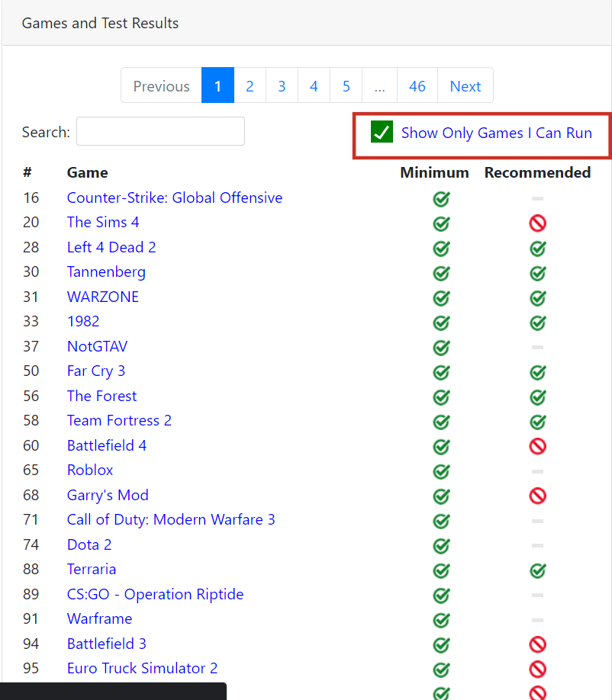Open the Team Fortress 2 link
The image size is (612, 700).
pos(119,421)
